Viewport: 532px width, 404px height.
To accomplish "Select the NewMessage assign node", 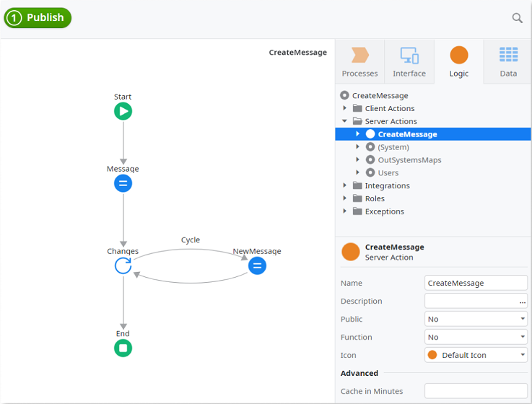I will coord(257,265).
